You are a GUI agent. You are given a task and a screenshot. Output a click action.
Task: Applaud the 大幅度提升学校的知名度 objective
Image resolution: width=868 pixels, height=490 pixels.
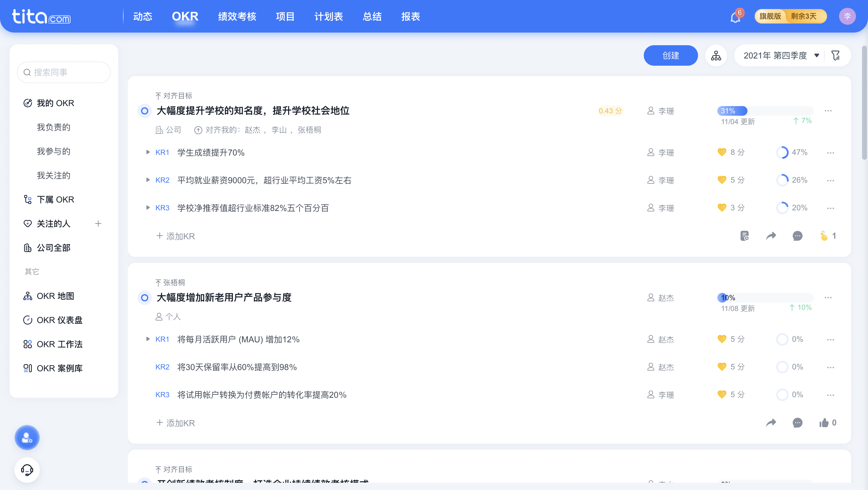[824, 236]
